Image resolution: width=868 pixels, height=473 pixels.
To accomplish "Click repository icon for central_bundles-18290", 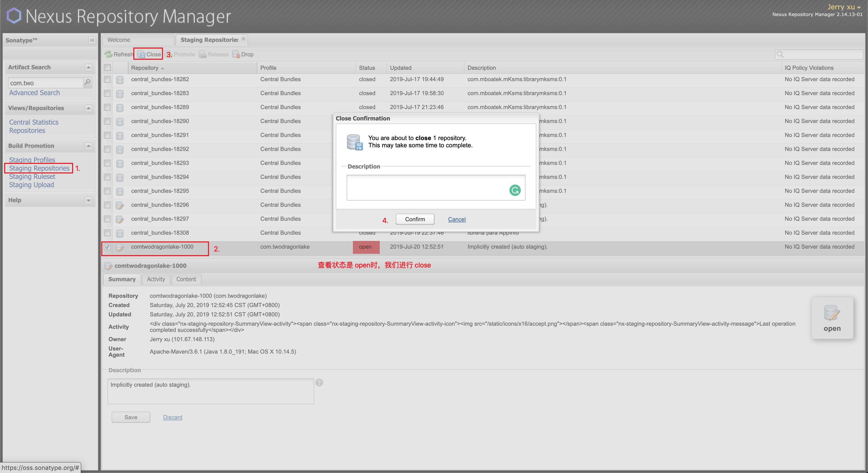I will [120, 121].
